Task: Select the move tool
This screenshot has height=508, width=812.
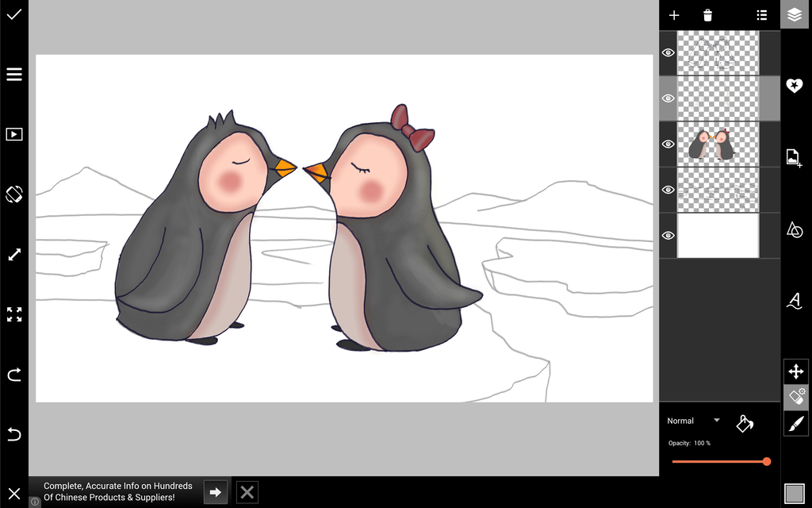Action: (x=796, y=371)
